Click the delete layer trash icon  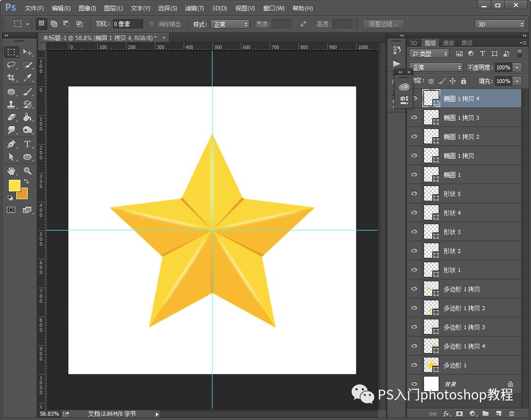click(x=511, y=413)
